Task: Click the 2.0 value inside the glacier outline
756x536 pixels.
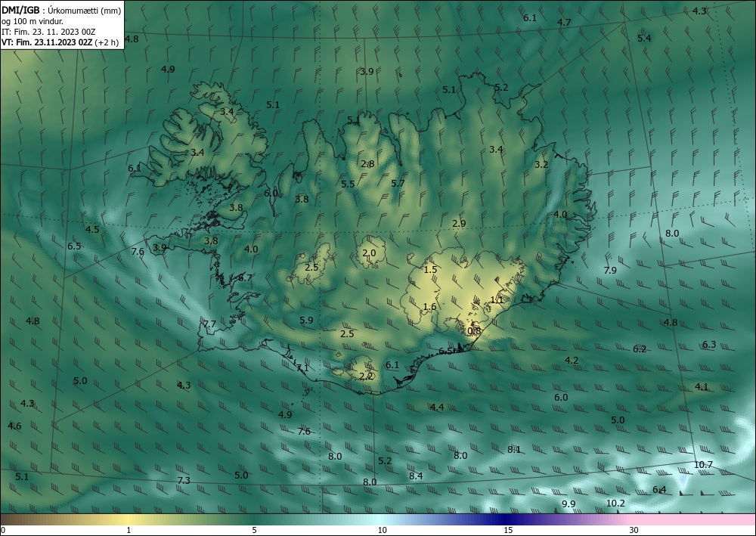Action: 369,253
